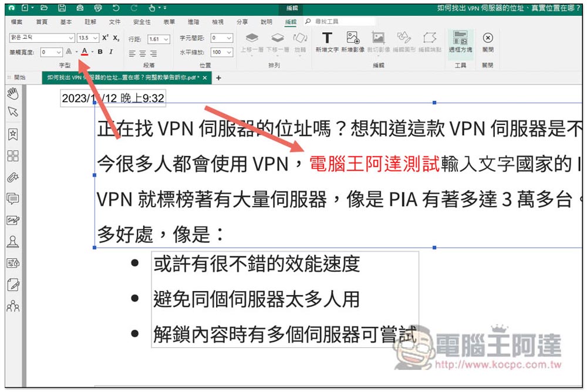
Task: Align paragraph text center
Action: click(143, 53)
